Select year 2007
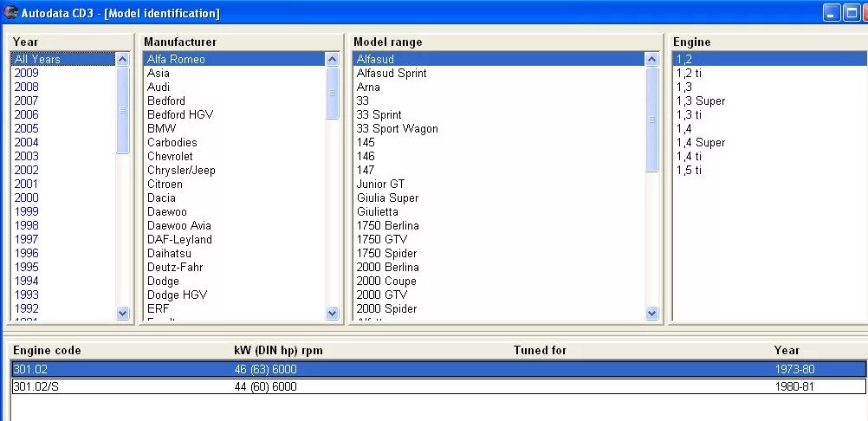The image size is (868, 421). (x=27, y=100)
